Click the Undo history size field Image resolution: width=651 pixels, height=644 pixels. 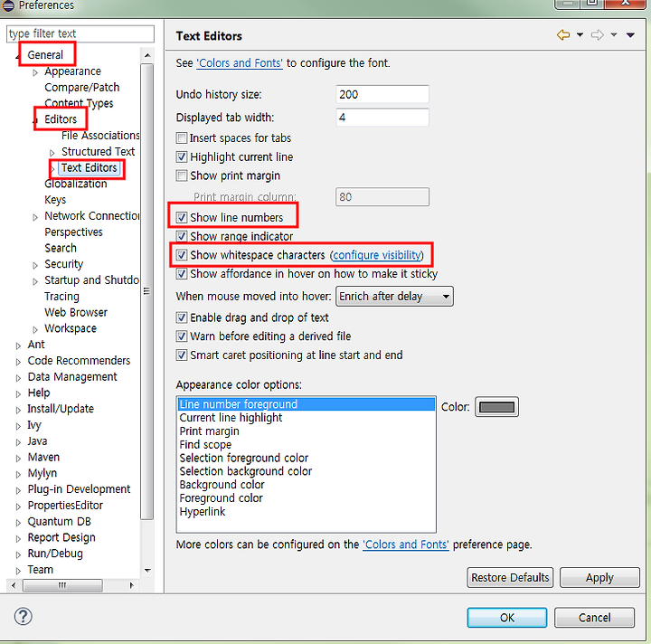382,94
